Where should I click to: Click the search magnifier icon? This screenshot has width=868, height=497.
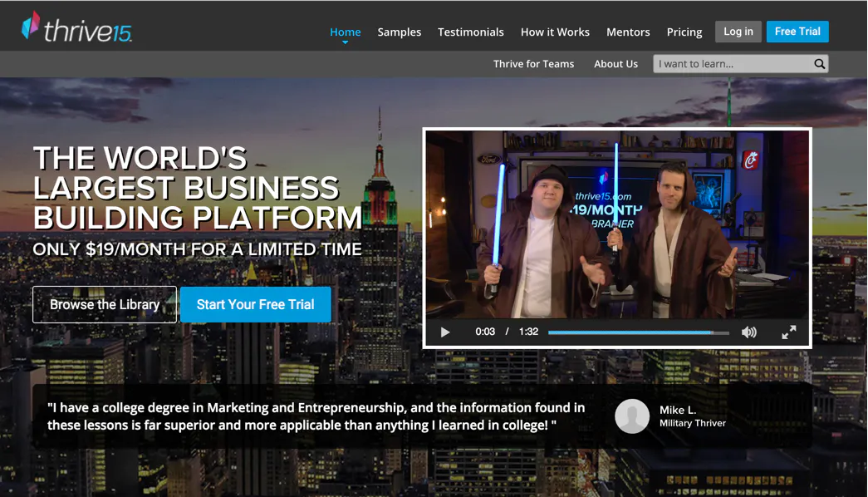pos(819,64)
